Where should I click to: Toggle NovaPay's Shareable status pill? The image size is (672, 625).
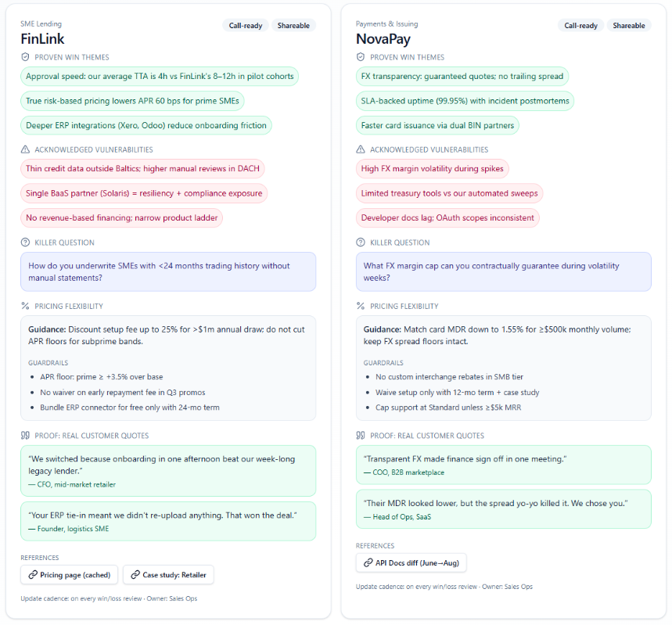[x=628, y=25]
